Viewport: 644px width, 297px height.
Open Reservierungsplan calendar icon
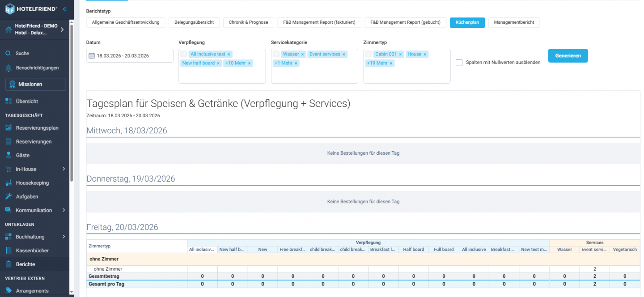[8, 128]
